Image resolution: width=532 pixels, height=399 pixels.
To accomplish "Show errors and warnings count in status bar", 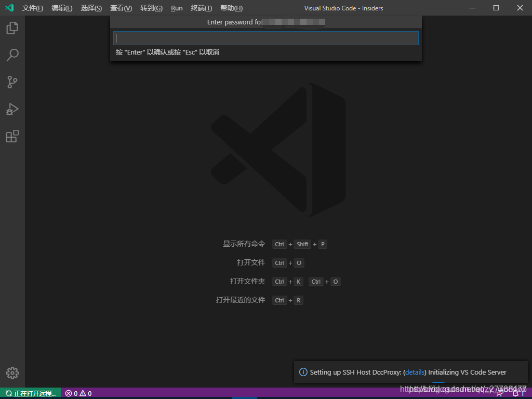I will click(x=78, y=393).
